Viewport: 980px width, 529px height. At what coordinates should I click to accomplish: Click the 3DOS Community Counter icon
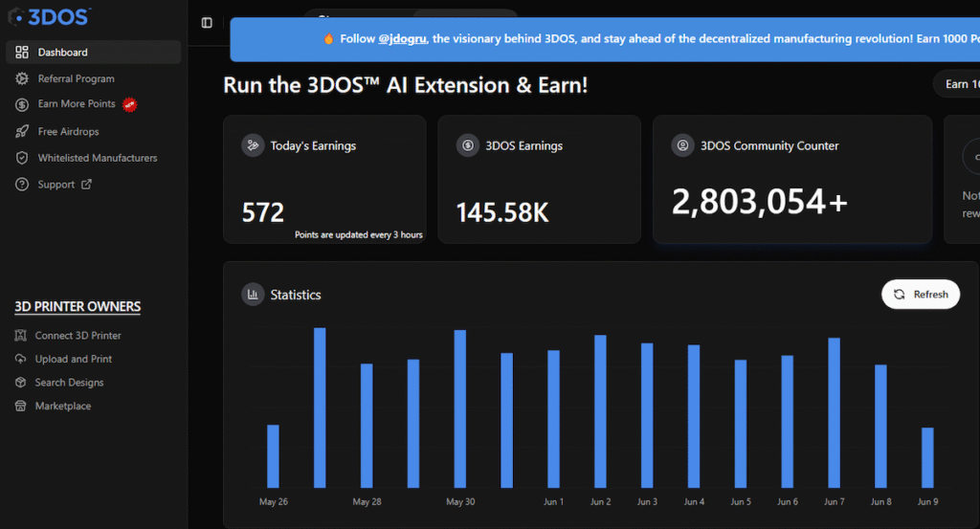tap(682, 145)
